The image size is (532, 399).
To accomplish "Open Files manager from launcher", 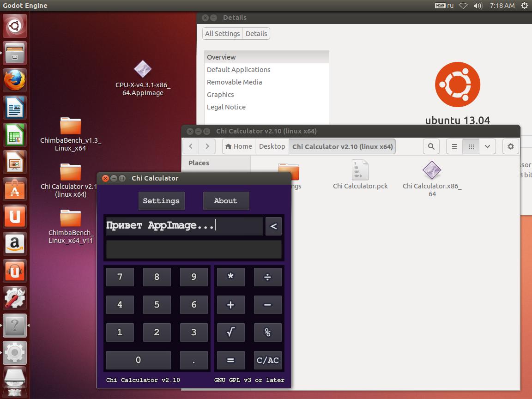I will pos(15,53).
